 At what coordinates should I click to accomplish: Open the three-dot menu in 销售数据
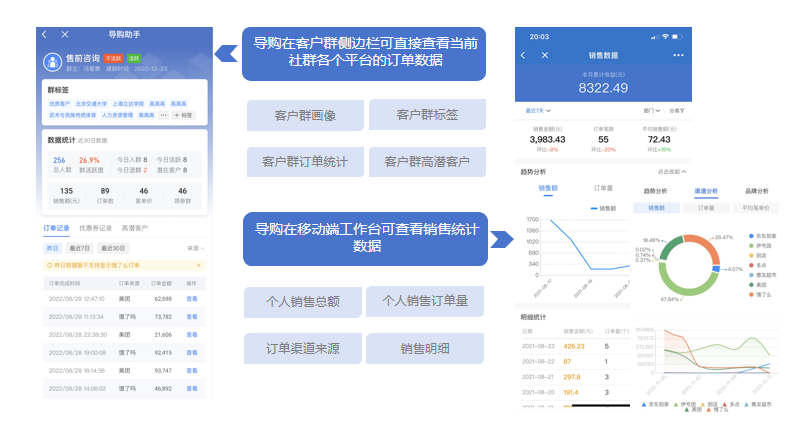(x=678, y=55)
